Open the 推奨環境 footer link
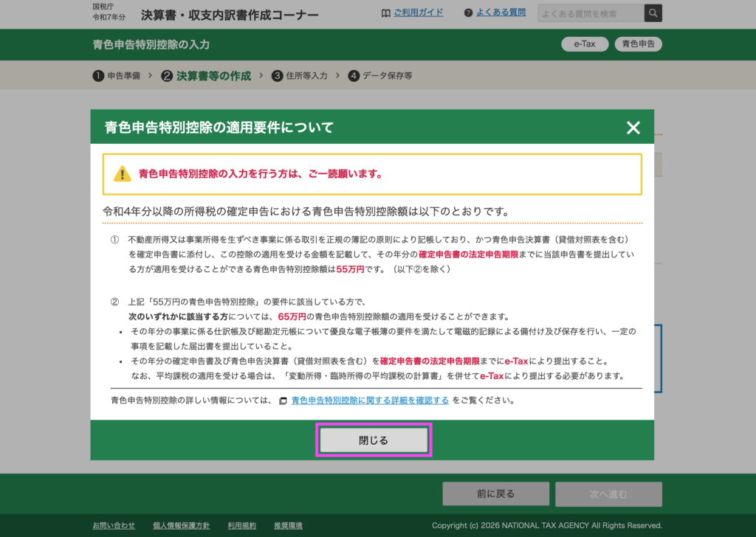The image size is (756, 537). tap(288, 525)
